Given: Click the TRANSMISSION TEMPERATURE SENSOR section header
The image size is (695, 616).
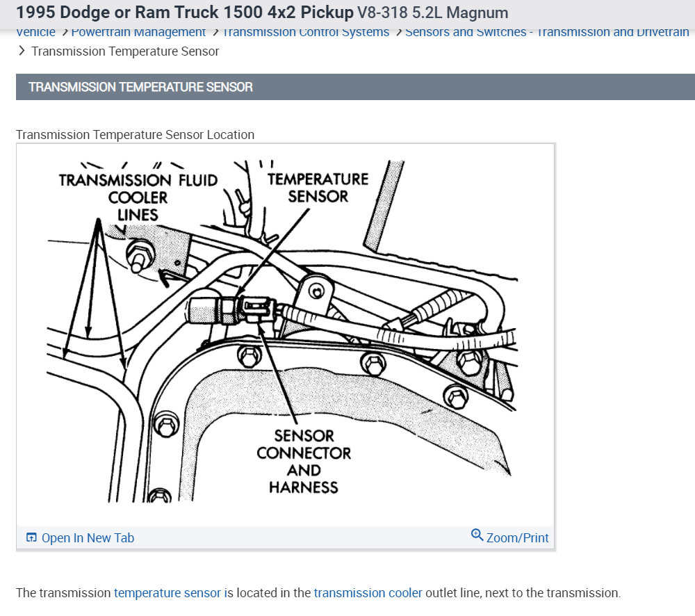Looking at the screenshot, I should (x=355, y=87).
